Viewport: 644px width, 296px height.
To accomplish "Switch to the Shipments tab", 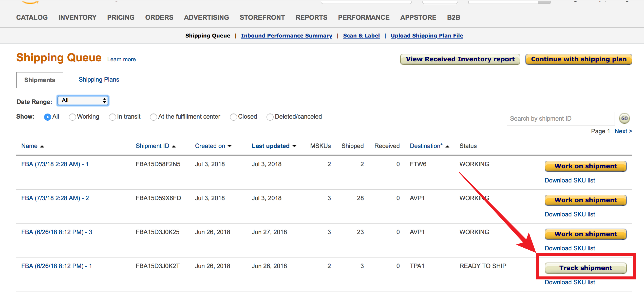I will pos(40,80).
